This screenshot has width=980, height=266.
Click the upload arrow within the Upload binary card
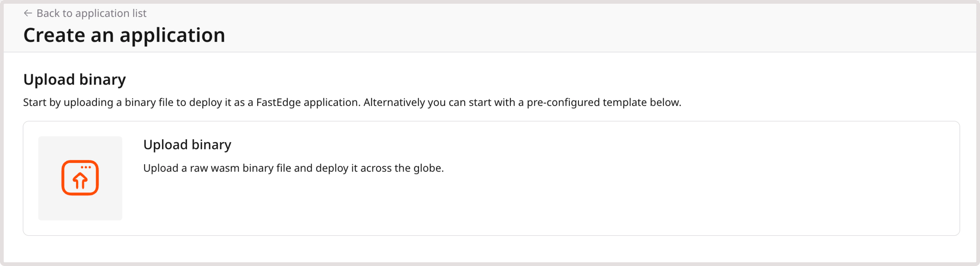pos(80,178)
